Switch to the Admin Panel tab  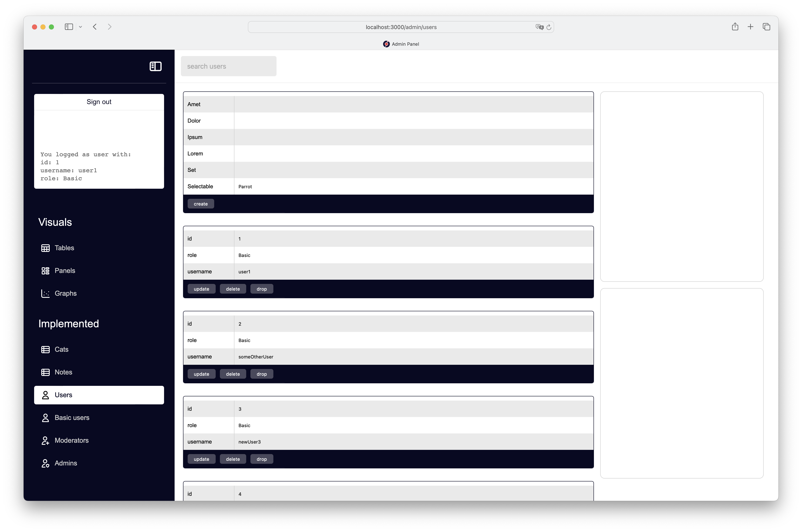[401, 44]
